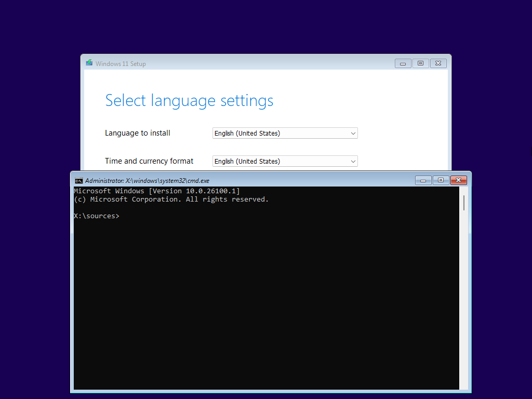Click the command prompt scrollbar thumb
The width and height of the screenshot is (532, 399).
pos(464,203)
